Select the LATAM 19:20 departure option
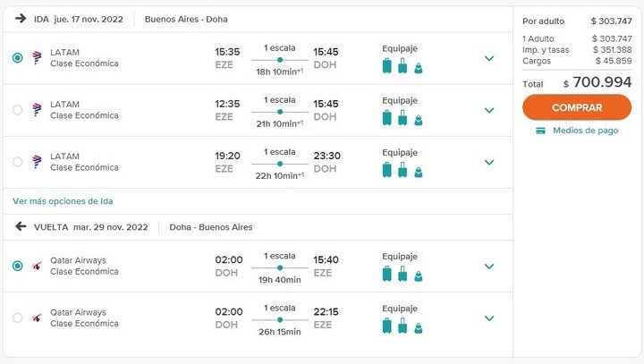This screenshot has width=644, height=364. 17,162
